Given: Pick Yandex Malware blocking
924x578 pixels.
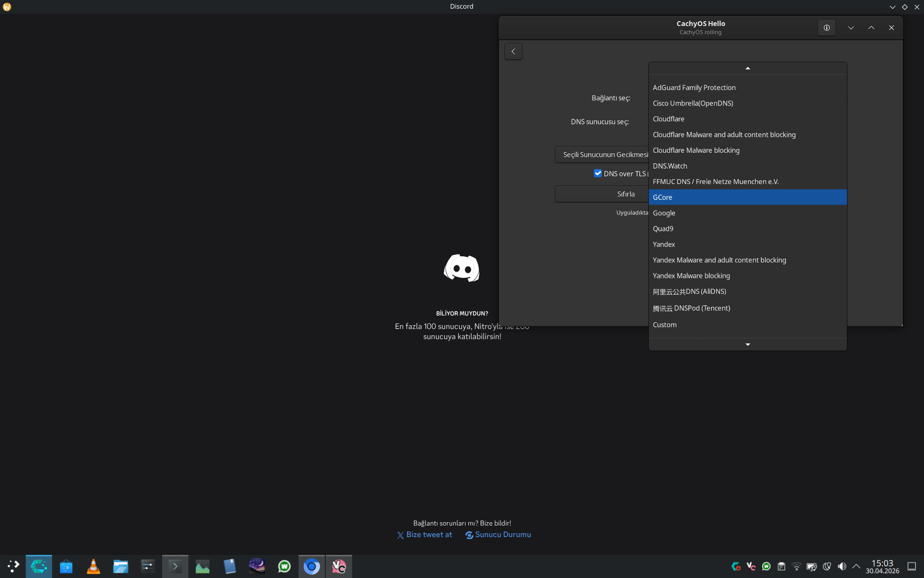Looking at the screenshot, I should [x=747, y=276].
